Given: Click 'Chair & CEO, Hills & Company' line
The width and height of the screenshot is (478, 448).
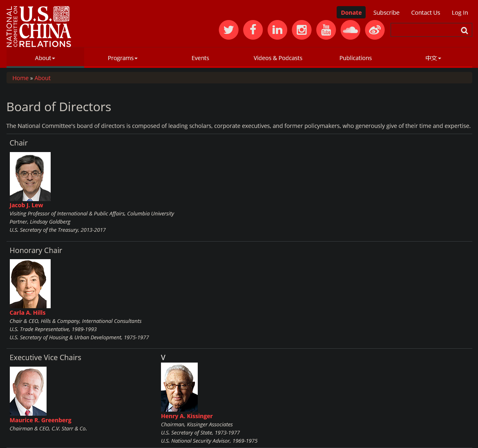Looking at the screenshot, I should click(76, 321).
